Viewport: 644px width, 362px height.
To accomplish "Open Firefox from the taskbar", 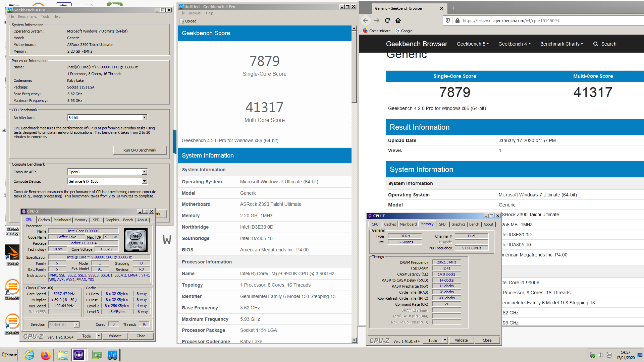I will (x=46, y=355).
